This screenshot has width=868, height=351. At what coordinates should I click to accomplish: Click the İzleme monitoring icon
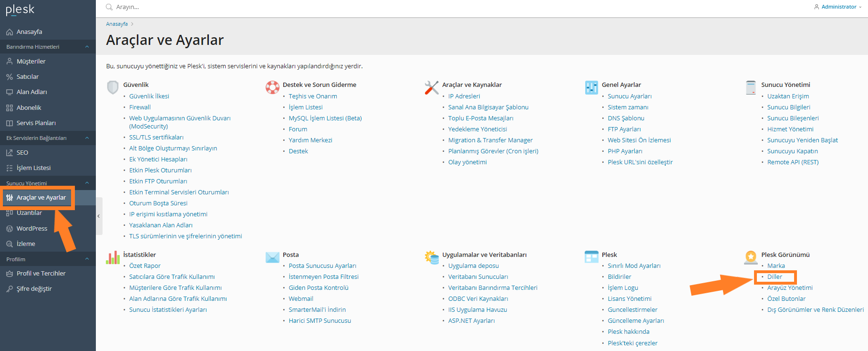[10, 244]
